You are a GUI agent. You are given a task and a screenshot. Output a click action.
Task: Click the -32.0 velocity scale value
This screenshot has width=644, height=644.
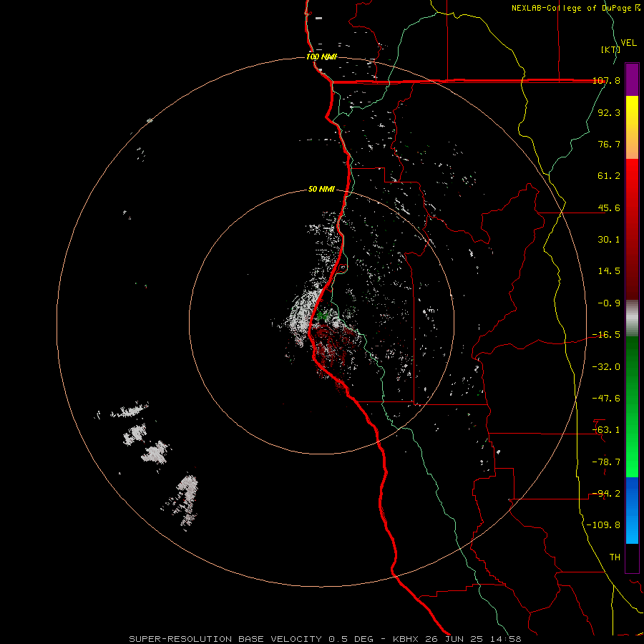606,367
